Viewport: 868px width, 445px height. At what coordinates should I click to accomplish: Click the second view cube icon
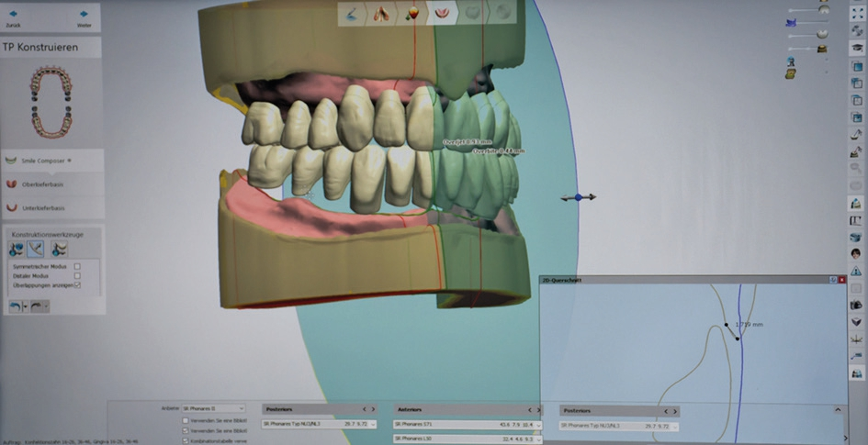[x=856, y=83]
